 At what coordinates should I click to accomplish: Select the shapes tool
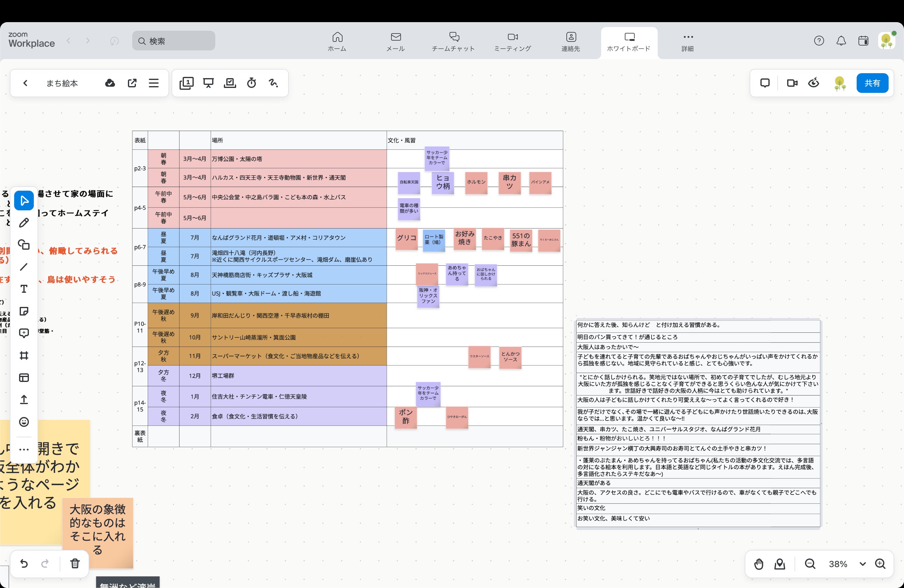[x=24, y=244]
